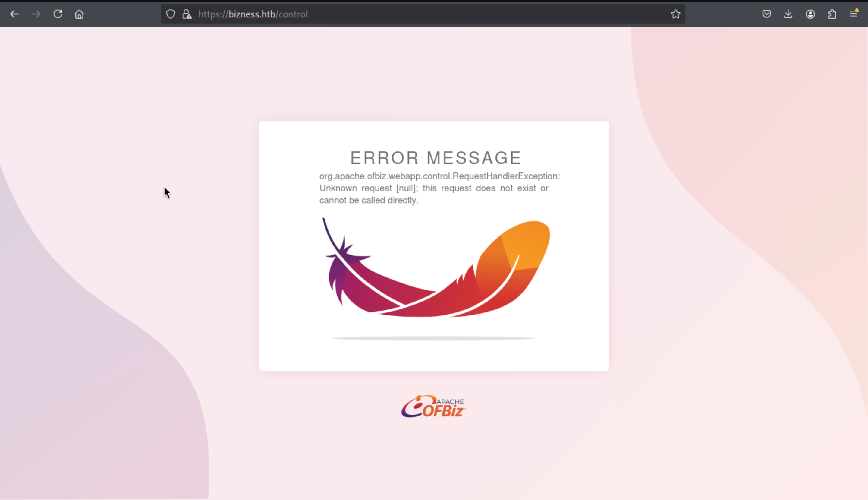The image size is (868, 500).
Task: Bookmark this page with the star
Action: click(675, 14)
